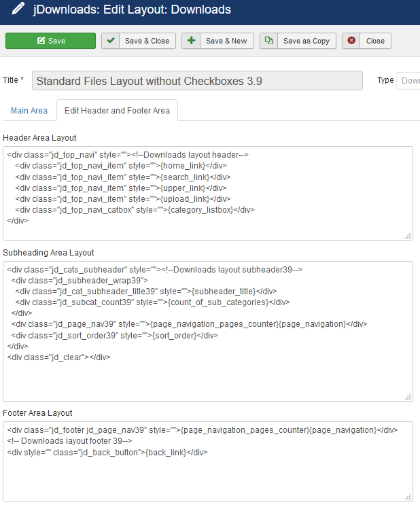Click the Save as Copy label
The height and width of the screenshot is (509, 420).
pos(307,41)
